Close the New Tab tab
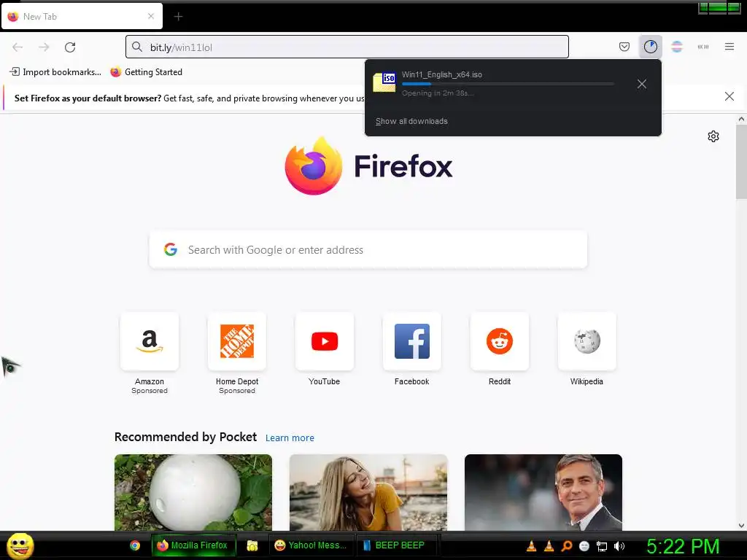 151,16
